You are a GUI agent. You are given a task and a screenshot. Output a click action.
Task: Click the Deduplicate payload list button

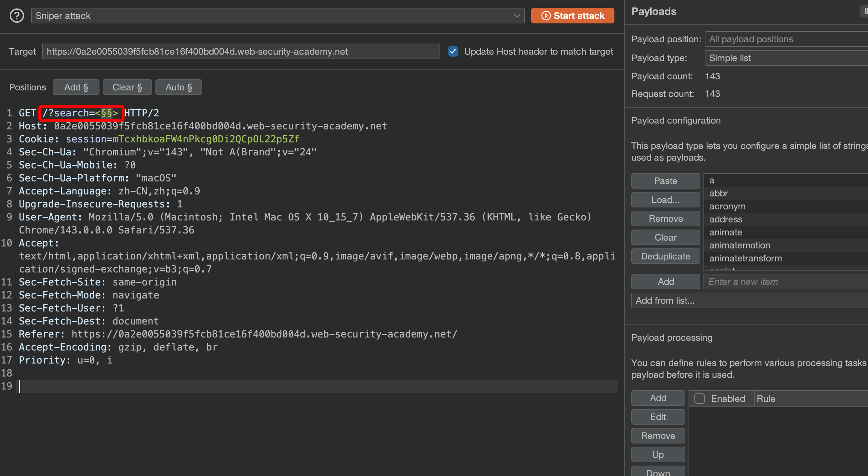665,256
